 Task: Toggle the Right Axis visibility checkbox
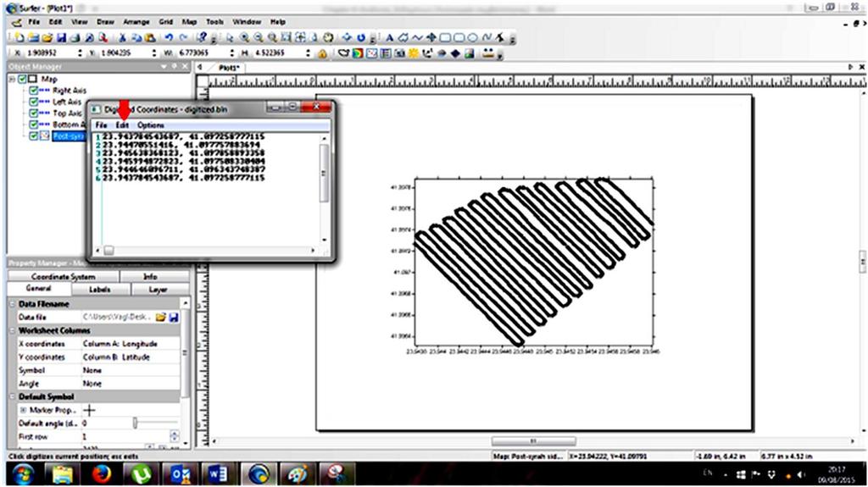pos(34,91)
